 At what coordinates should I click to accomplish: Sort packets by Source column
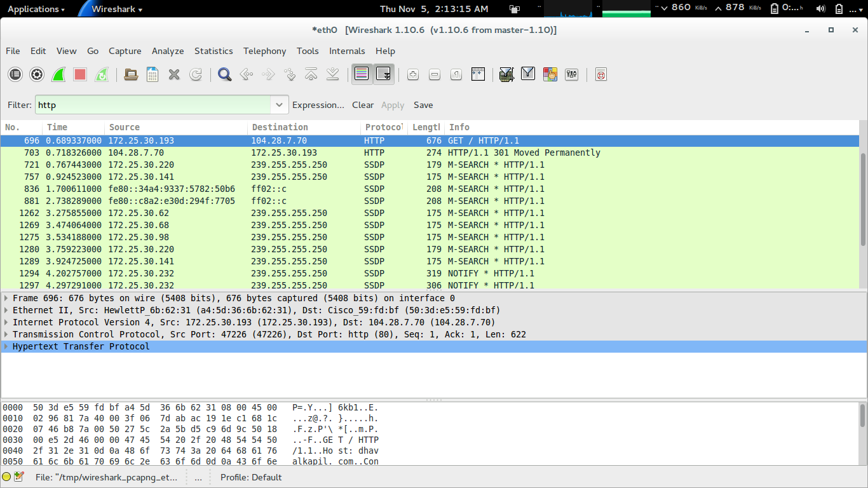176,127
